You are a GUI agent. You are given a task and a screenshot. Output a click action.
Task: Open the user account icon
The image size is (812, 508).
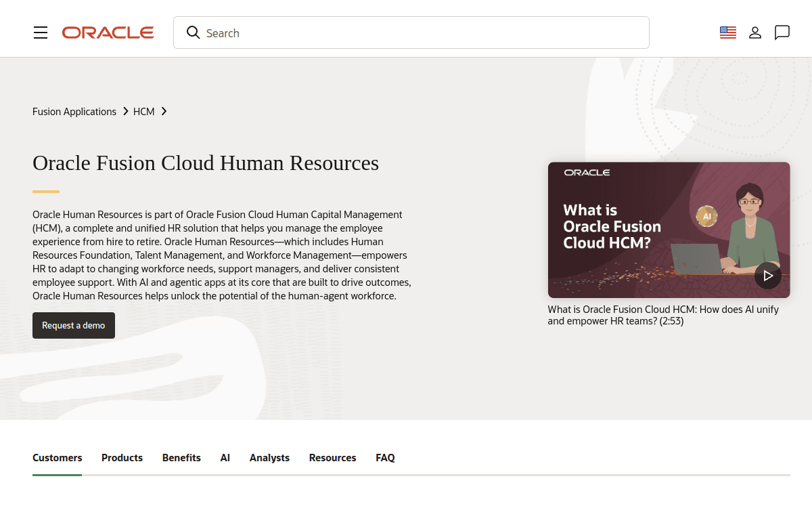(755, 33)
